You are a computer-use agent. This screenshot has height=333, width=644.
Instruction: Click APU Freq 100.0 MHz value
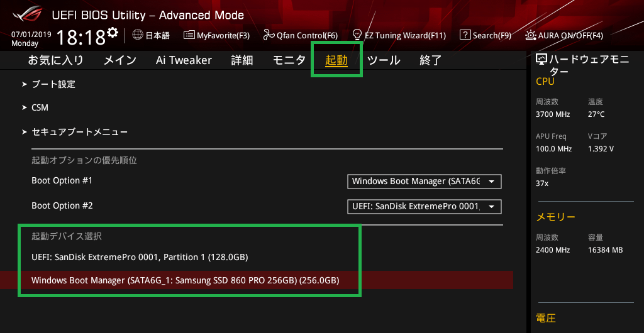pos(553,149)
